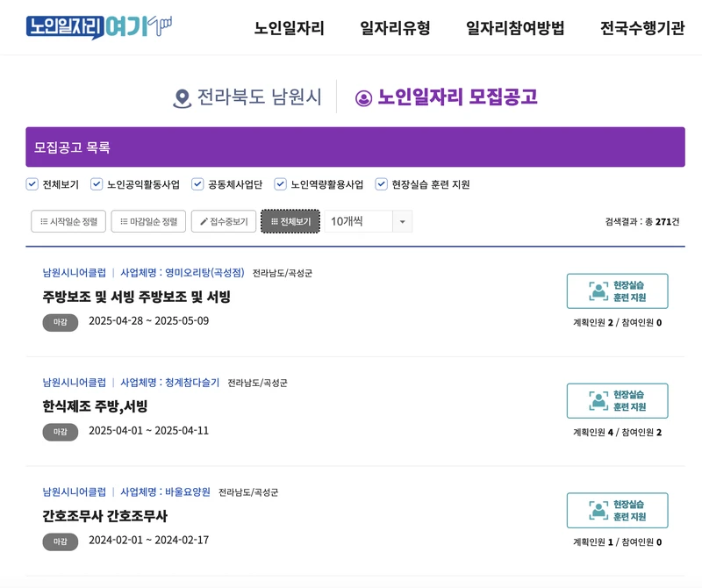The height and width of the screenshot is (588, 702).
Task: Sort list with 시작일순 정렬 button
Action: tap(68, 221)
